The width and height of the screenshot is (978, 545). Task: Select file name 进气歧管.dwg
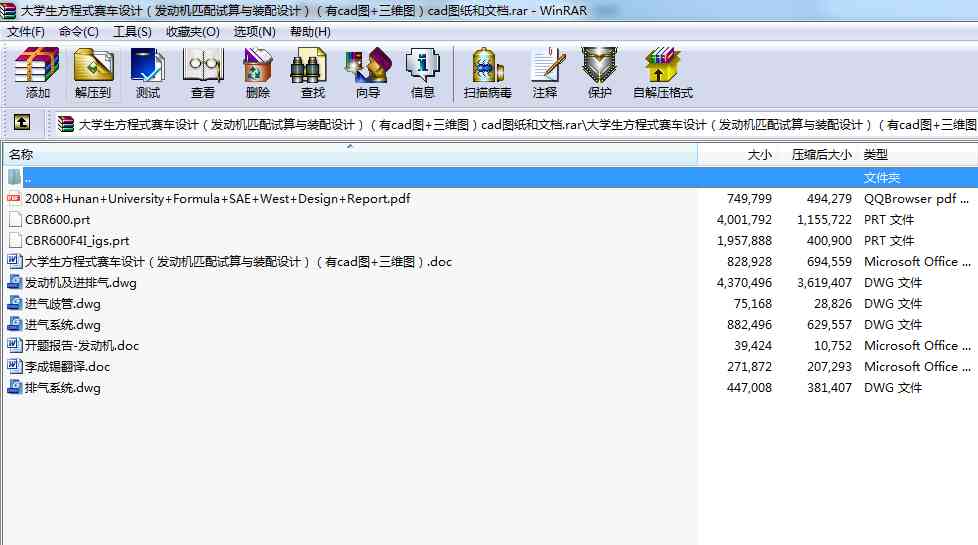[62, 304]
